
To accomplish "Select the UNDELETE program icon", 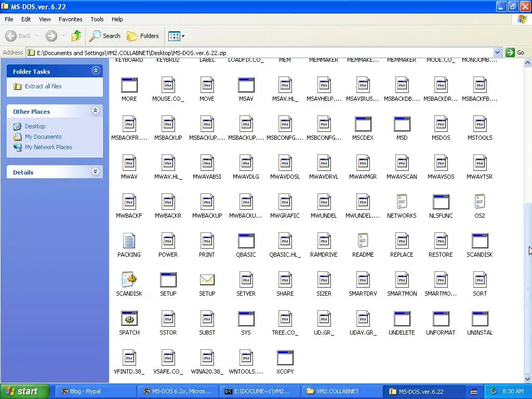I will pyautogui.click(x=402, y=319).
